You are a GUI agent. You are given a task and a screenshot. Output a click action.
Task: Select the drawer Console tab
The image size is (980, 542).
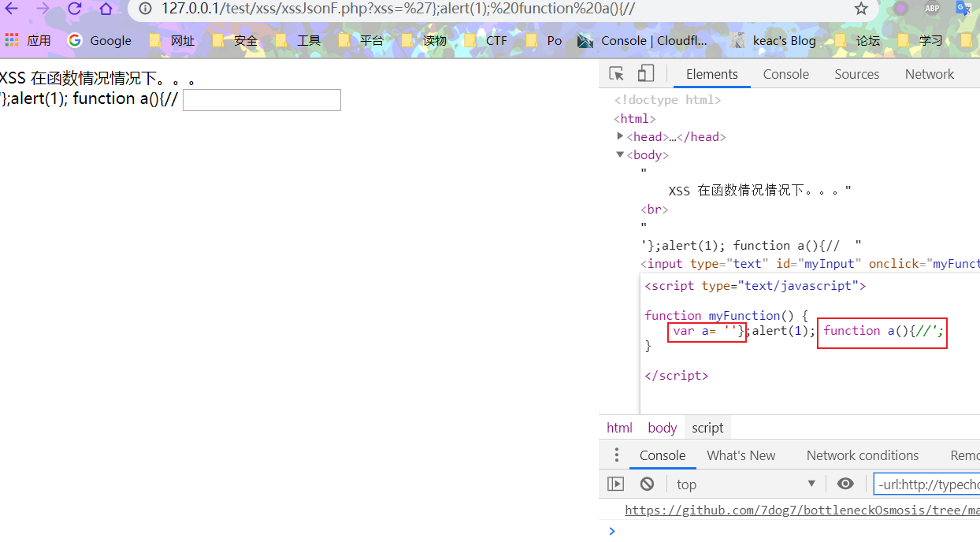click(663, 455)
